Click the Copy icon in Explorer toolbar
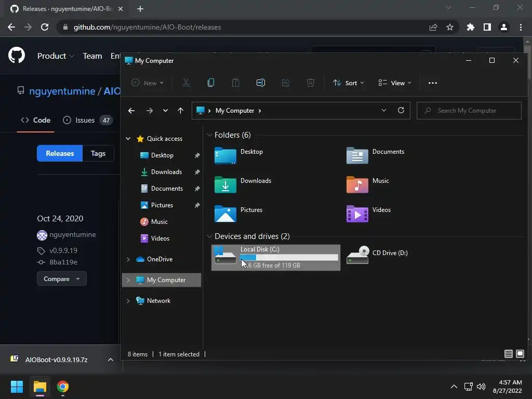Screen dimensions: 532x399 pos(211,83)
